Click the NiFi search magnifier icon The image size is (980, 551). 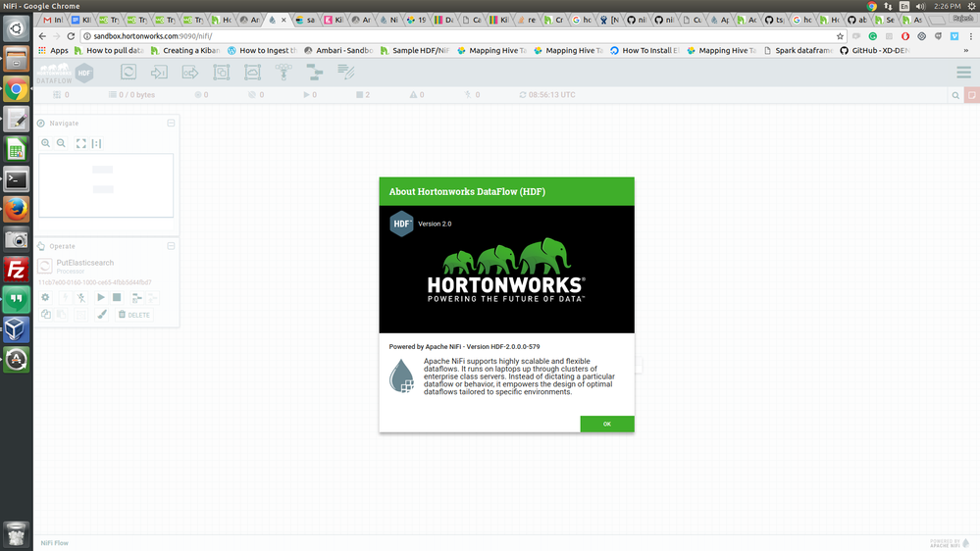coord(955,95)
